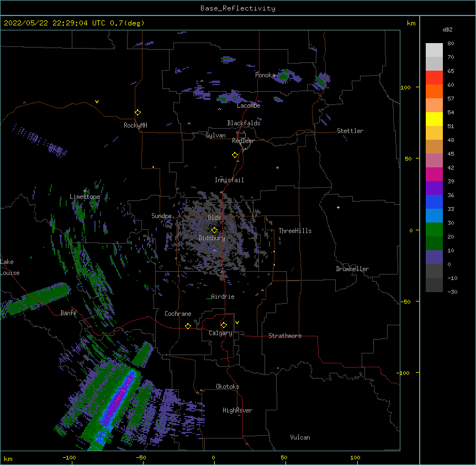This screenshot has width=476, height=465.
Task: Click the Sylvan label
Action: [215, 135]
